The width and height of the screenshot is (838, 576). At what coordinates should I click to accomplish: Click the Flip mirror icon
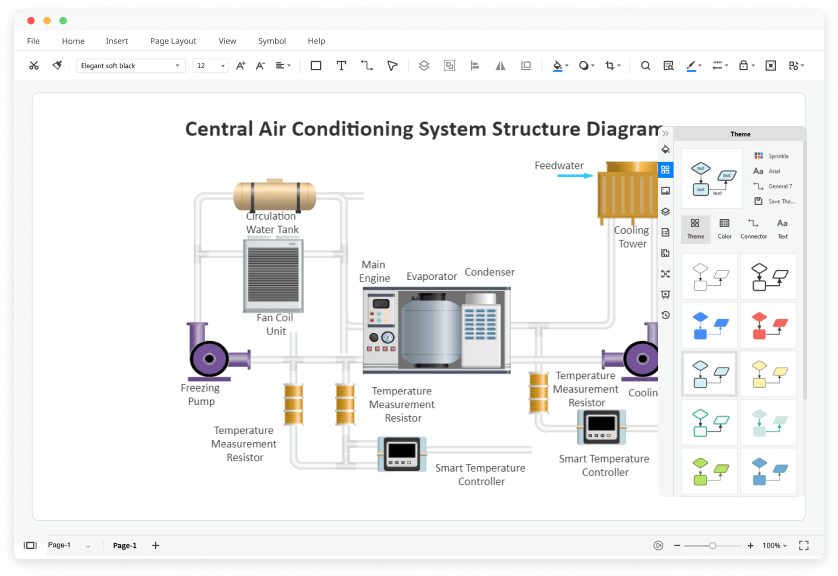pos(500,66)
